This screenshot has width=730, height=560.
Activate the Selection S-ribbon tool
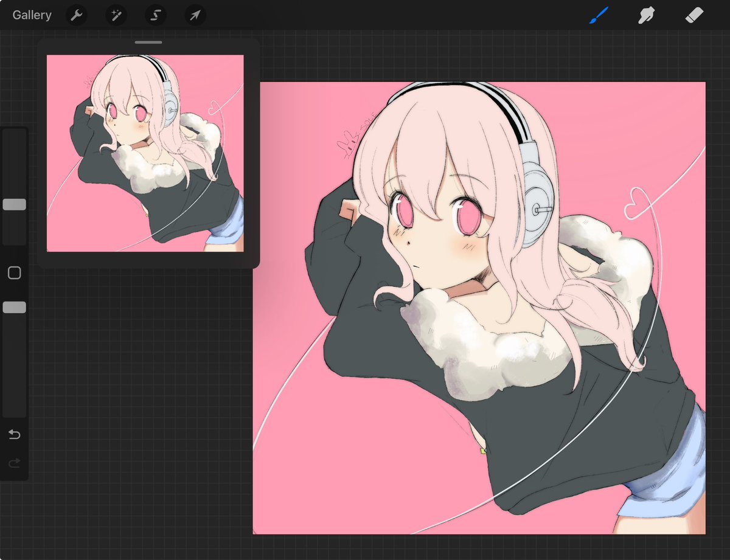(x=156, y=15)
